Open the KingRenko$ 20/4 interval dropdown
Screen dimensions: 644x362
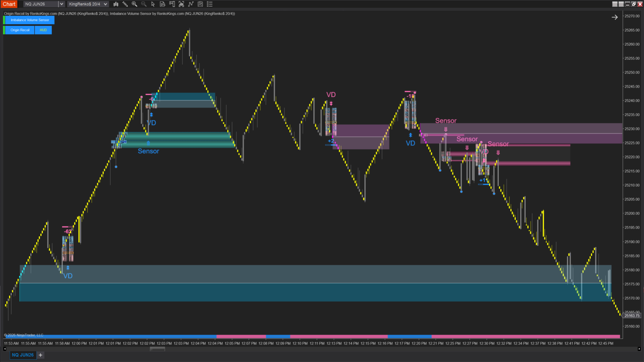[105, 4]
